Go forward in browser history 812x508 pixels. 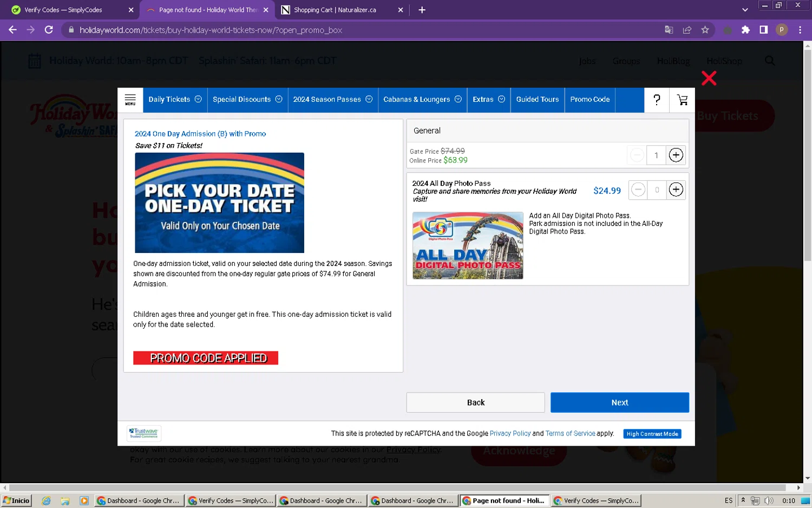pos(30,30)
